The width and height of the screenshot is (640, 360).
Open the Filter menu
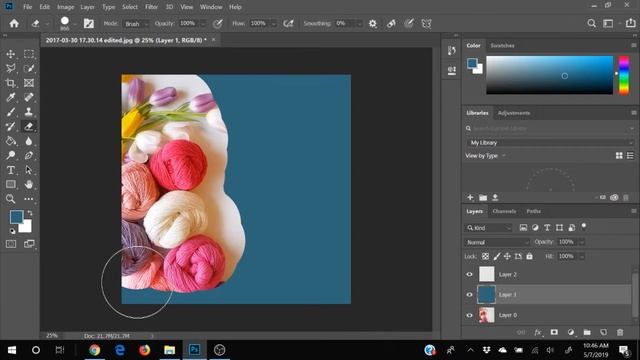[x=151, y=7]
